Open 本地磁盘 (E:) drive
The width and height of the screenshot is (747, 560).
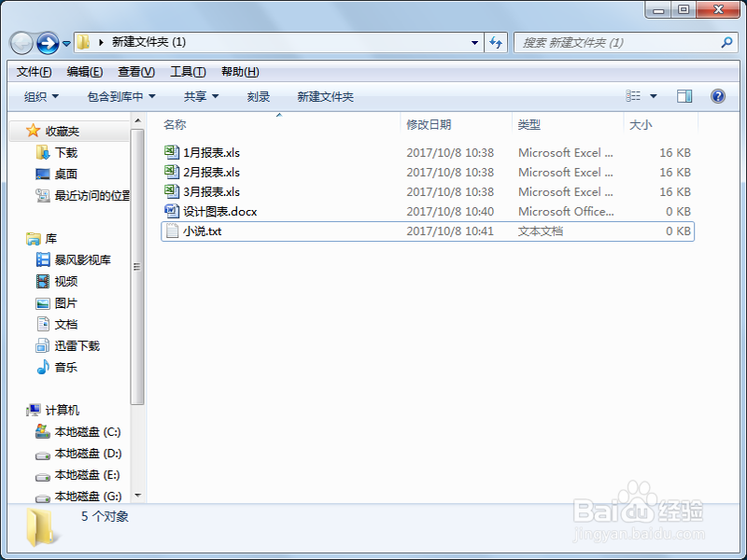click(x=87, y=475)
